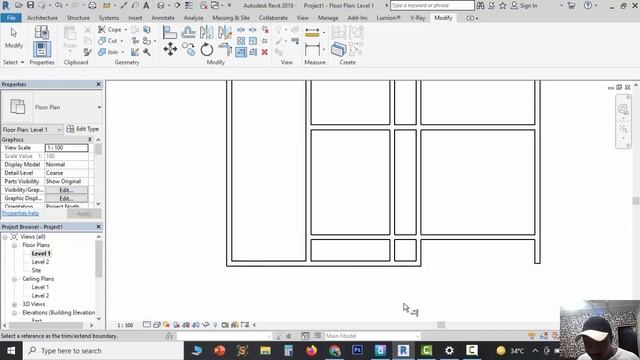Toggle Sun Path in view control bar

(166, 325)
